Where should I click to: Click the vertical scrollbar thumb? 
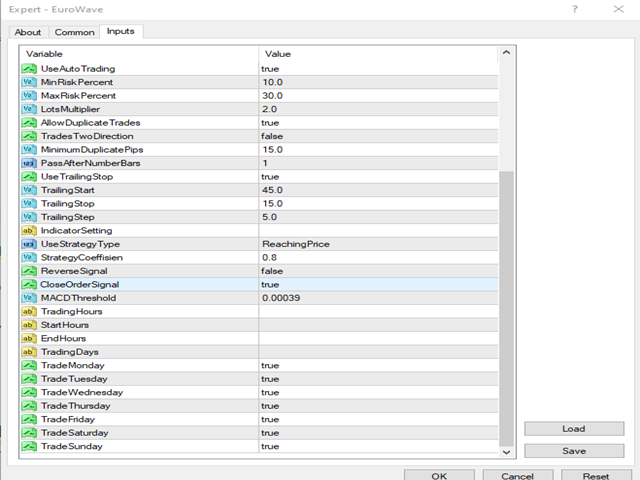tap(506, 308)
